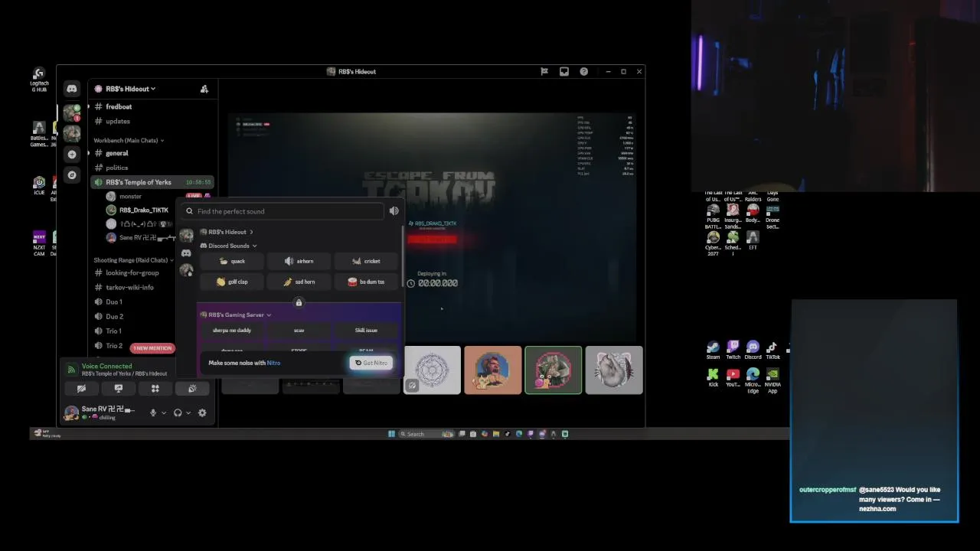The width and height of the screenshot is (980, 551).
Task: Play the ba dum tss sound
Action: click(366, 282)
